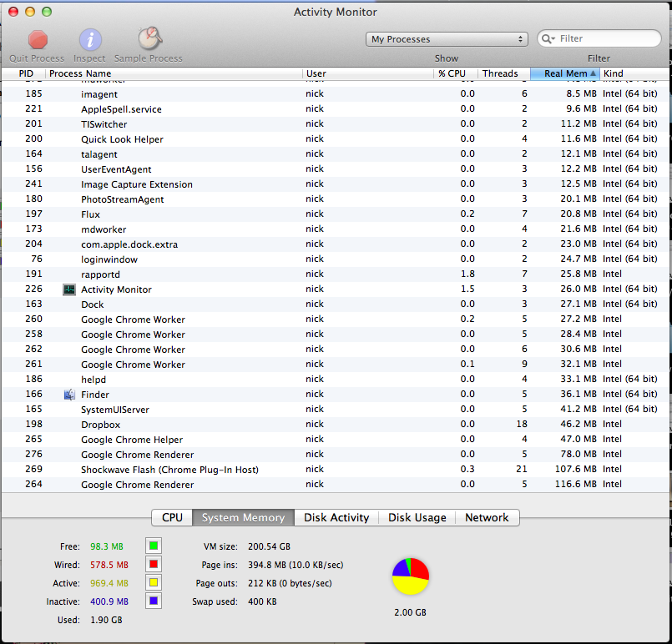Open Inspect info icon in toolbar
This screenshot has width=672, height=644.
(90, 40)
